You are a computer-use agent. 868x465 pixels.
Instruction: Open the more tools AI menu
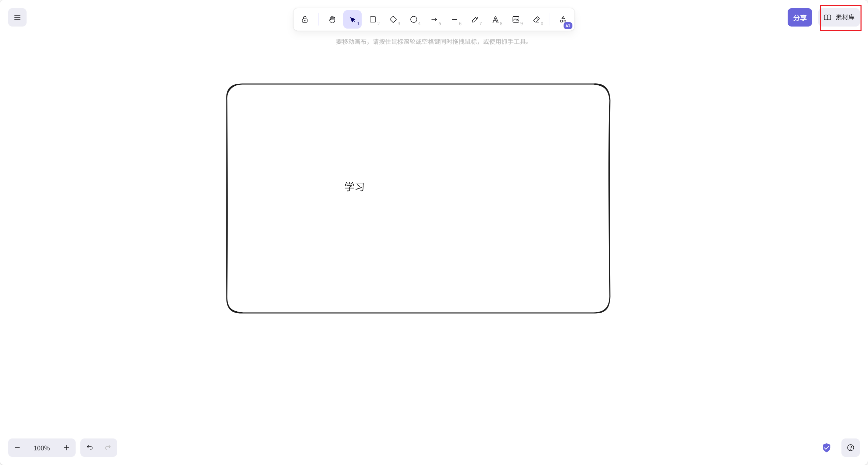[564, 19]
